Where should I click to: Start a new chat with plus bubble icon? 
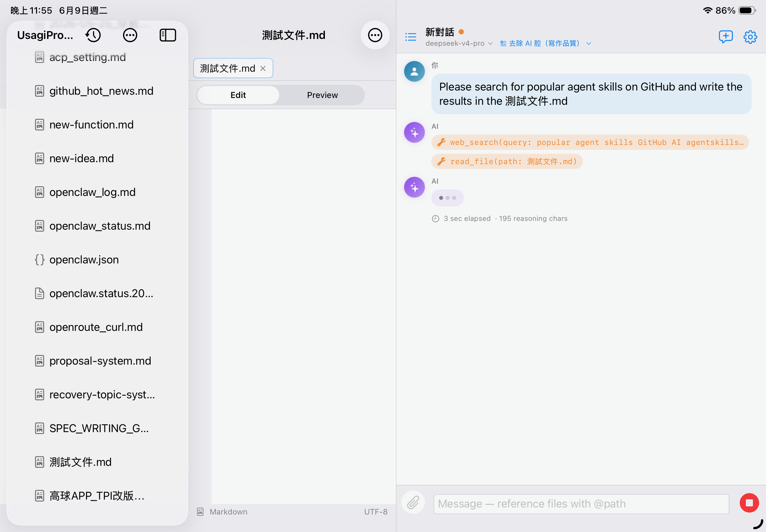point(725,37)
